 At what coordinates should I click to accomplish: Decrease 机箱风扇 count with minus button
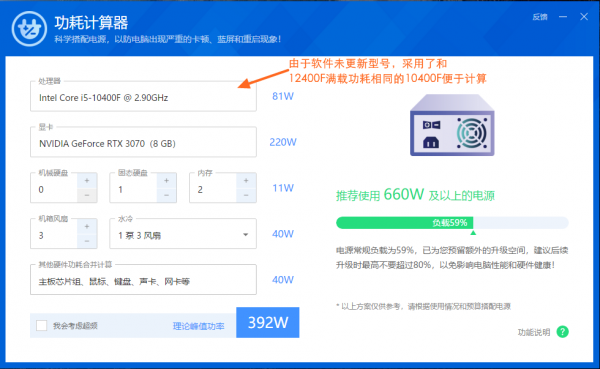87,241
